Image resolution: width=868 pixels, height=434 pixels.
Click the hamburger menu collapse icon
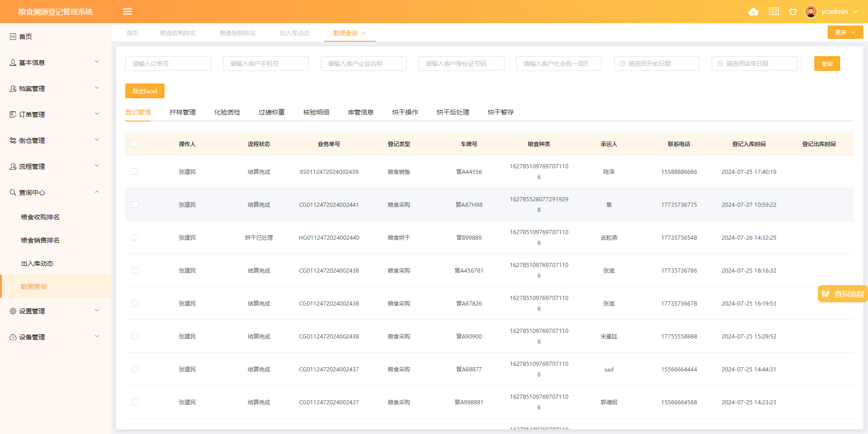click(x=128, y=12)
